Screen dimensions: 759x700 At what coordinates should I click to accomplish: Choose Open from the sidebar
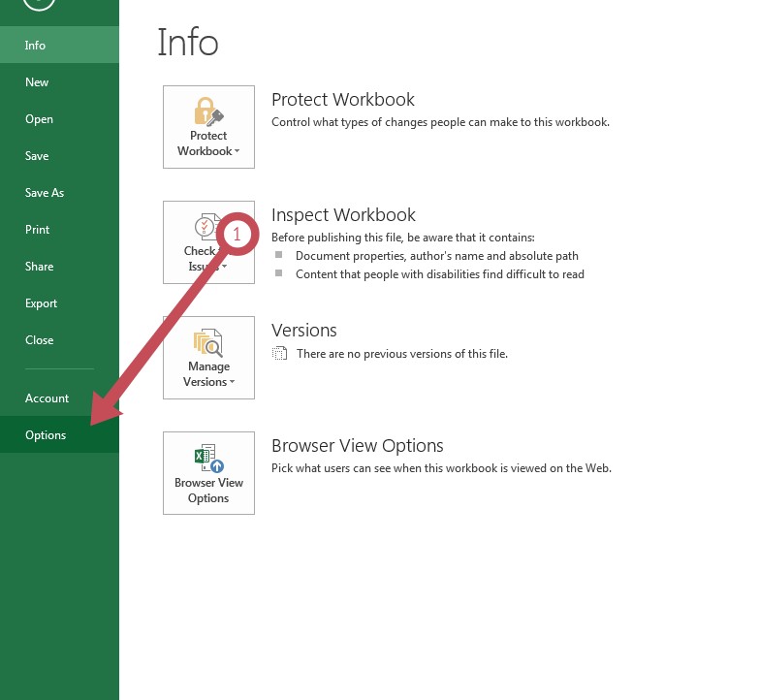59,119
